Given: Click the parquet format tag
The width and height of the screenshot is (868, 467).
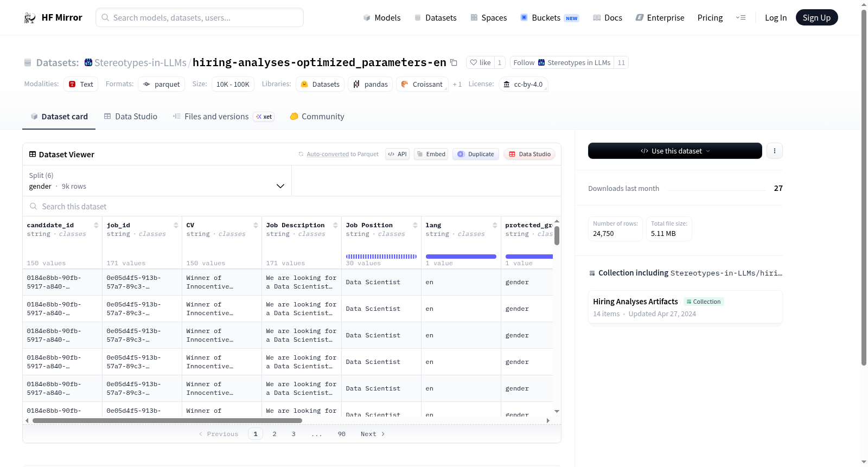Looking at the screenshot, I should tap(162, 84).
